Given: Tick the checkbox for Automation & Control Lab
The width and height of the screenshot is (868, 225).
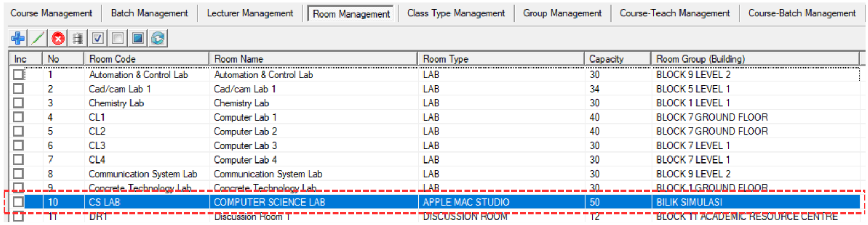Looking at the screenshot, I should click(x=19, y=75).
